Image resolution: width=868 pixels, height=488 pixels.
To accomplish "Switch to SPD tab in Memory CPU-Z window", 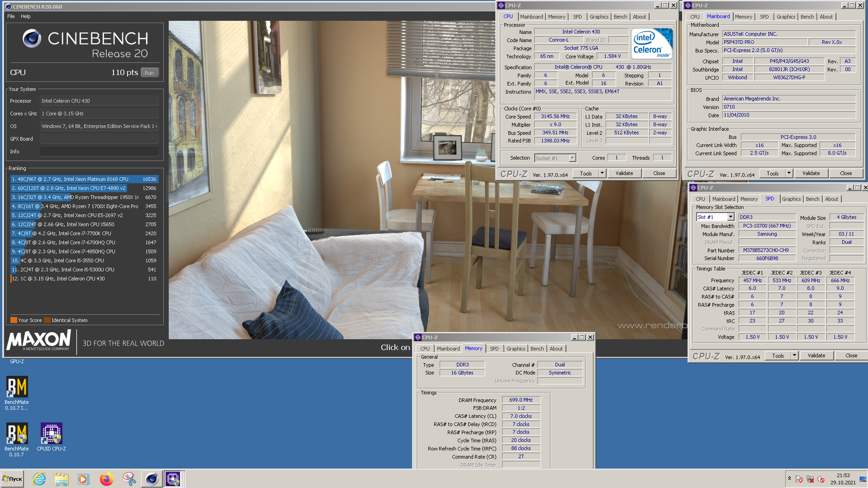I will (x=494, y=349).
